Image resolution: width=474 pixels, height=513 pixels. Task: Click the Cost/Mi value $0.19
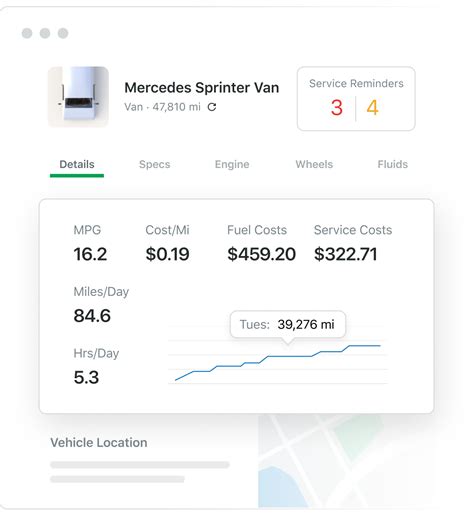click(167, 254)
